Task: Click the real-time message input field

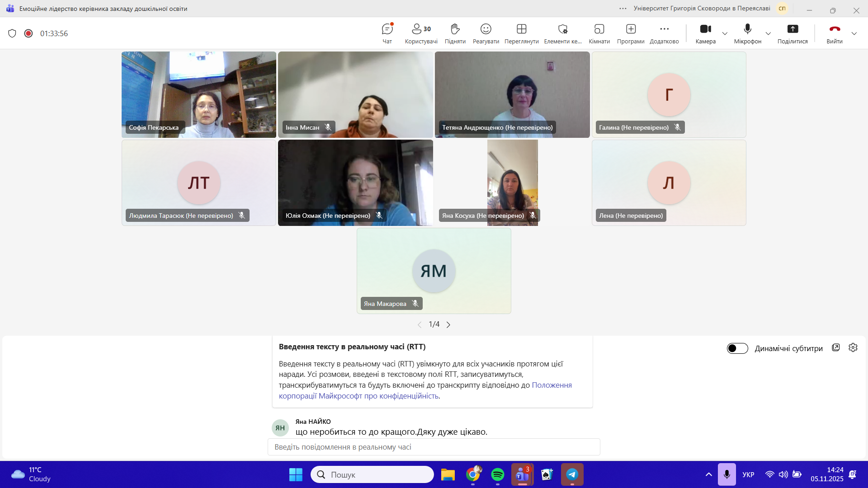Action: tap(434, 447)
